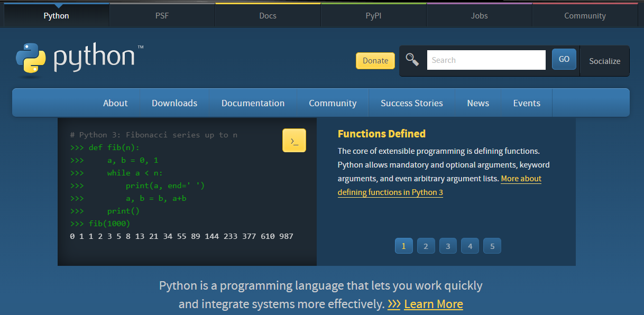Expand the Downloads navigation menu

pyautogui.click(x=174, y=103)
